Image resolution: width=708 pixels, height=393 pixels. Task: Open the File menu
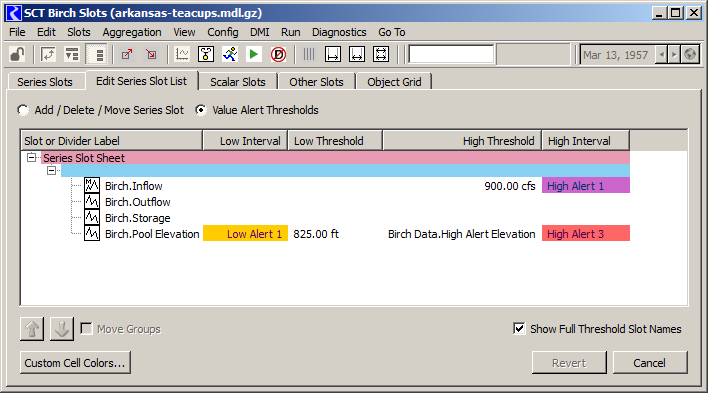[17, 32]
